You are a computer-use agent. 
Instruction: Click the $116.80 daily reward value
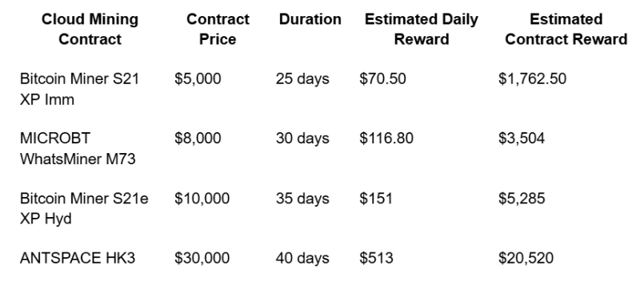click(x=386, y=139)
